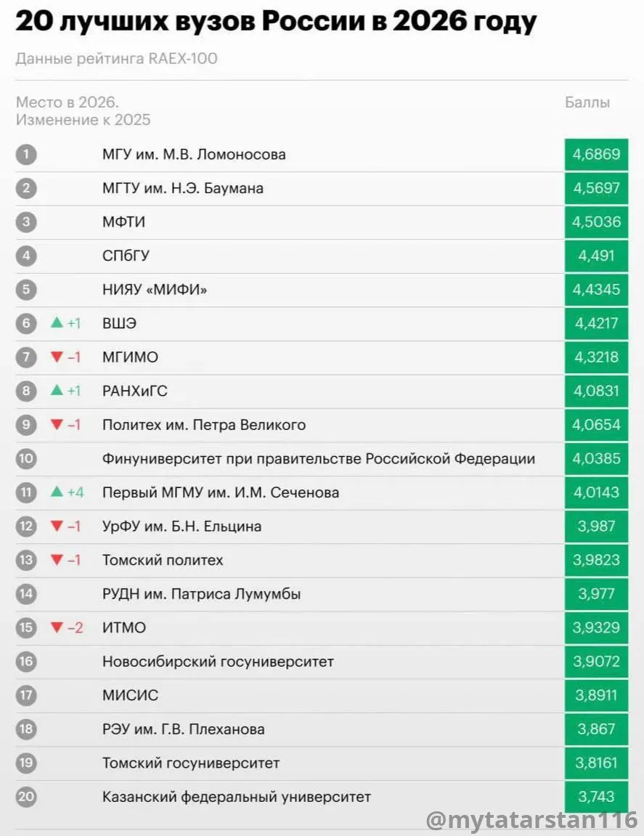Image resolution: width=644 pixels, height=836 pixels.
Task: Click subtitle 'Данные рейтинга RAEX-100'
Action: 117,58
